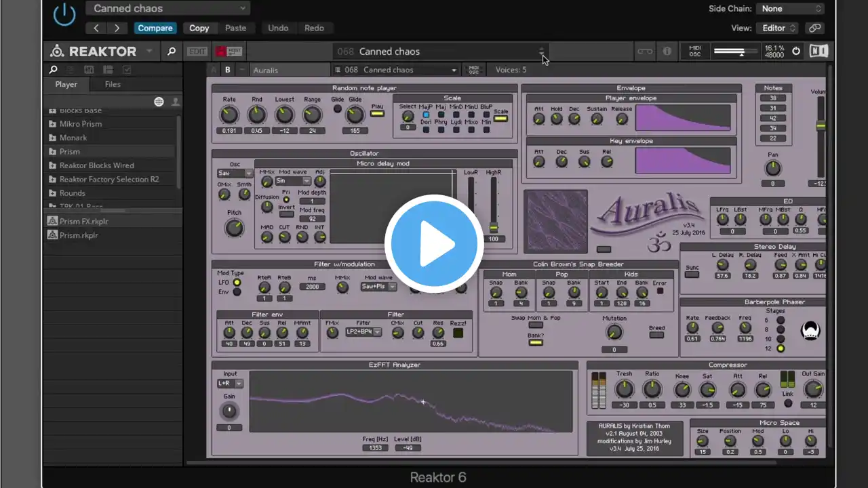868x488 pixels.
Task: Open the Filter LP2+BP4 type dropdown
Action: (363, 332)
